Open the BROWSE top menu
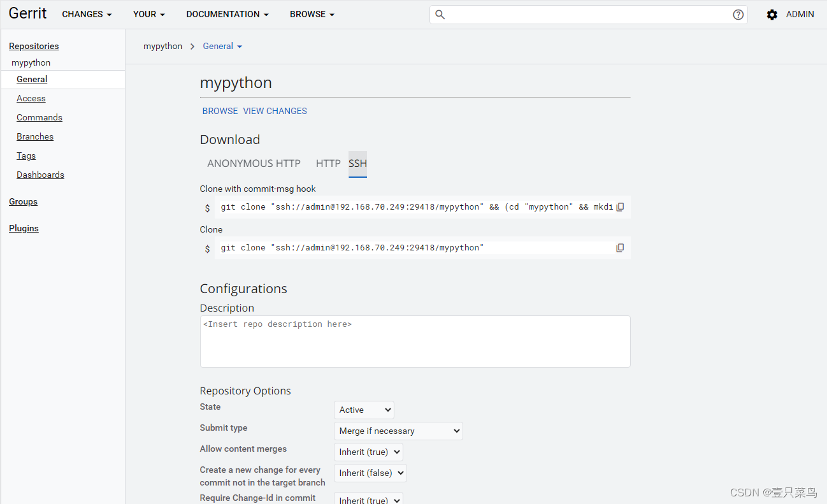 click(x=312, y=14)
